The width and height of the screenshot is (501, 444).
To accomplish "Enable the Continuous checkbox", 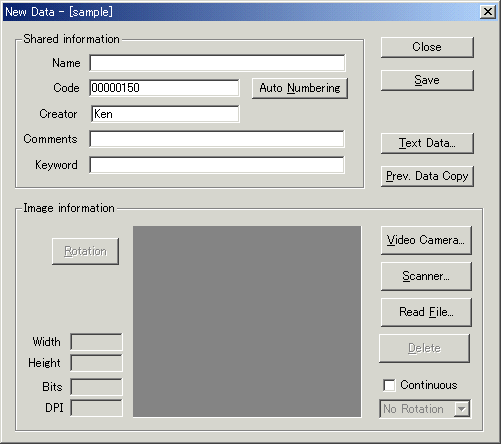I will [x=389, y=385].
